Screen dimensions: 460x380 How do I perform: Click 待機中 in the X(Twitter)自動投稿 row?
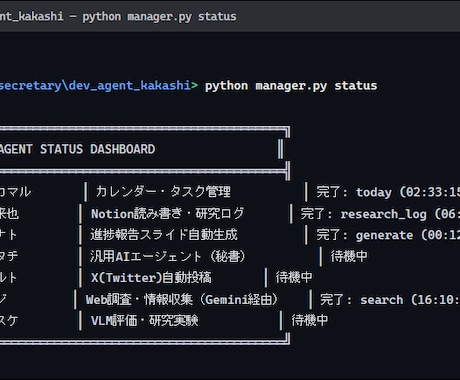[x=294, y=277]
